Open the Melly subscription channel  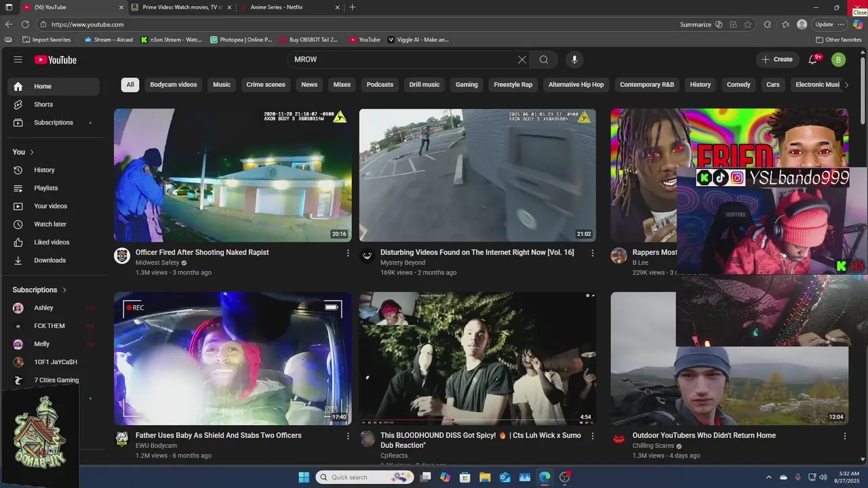pyautogui.click(x=53, y=344)
